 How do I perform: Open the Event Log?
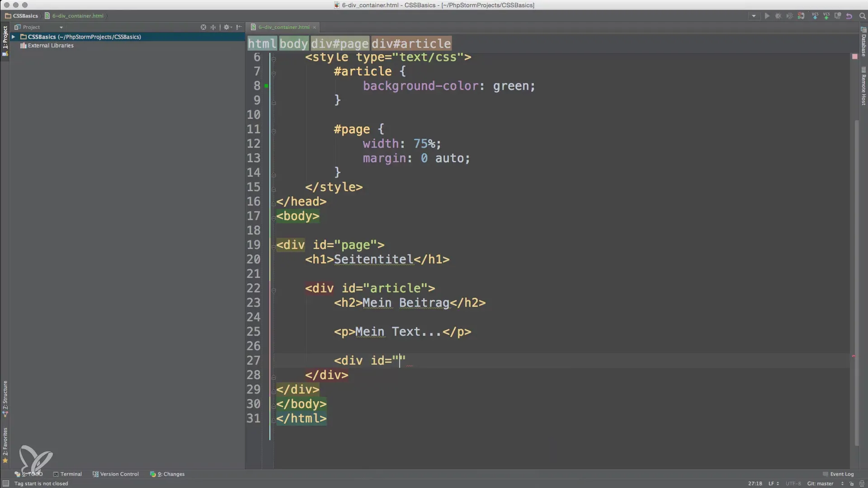[x=838, y=474]
